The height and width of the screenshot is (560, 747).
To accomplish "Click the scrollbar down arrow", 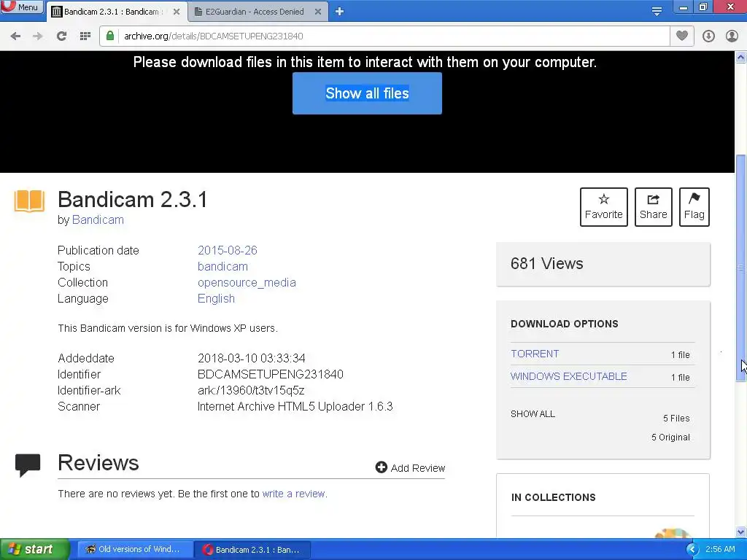I will tap(741, 532).
